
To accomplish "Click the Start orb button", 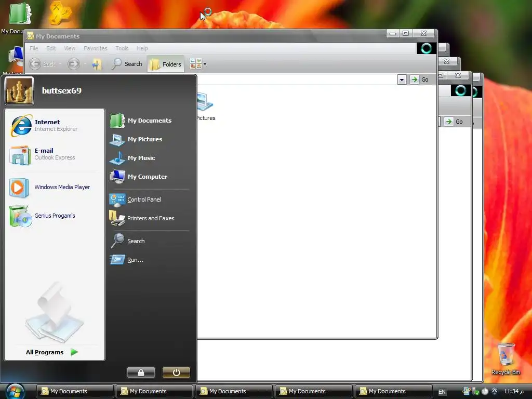I will 14,391.
